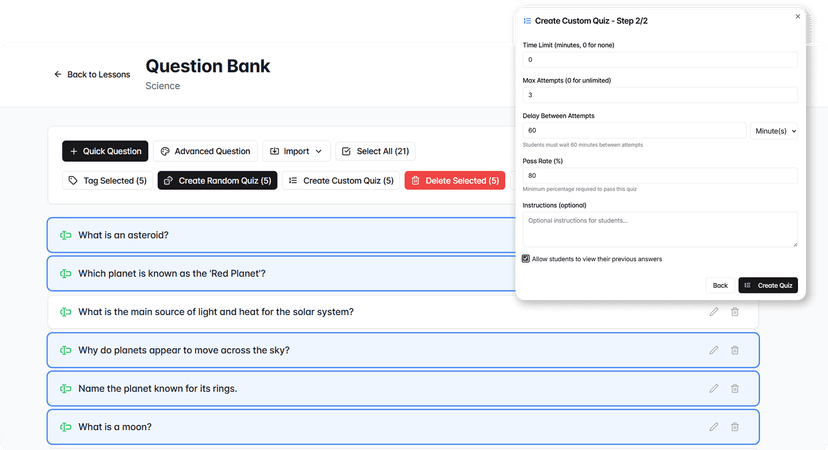
Task: Delete the planet known for rings question
Action: click(735, 389)
